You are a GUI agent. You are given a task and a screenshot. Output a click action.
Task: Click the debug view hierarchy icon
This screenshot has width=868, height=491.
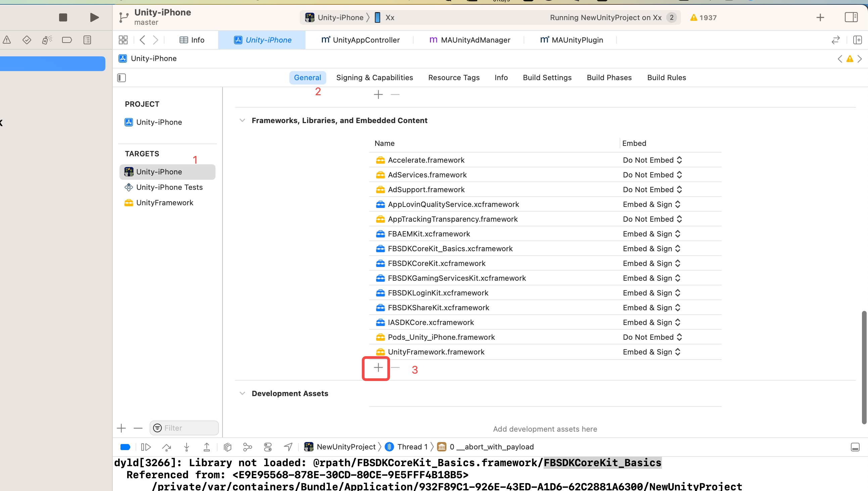(228, 447)
